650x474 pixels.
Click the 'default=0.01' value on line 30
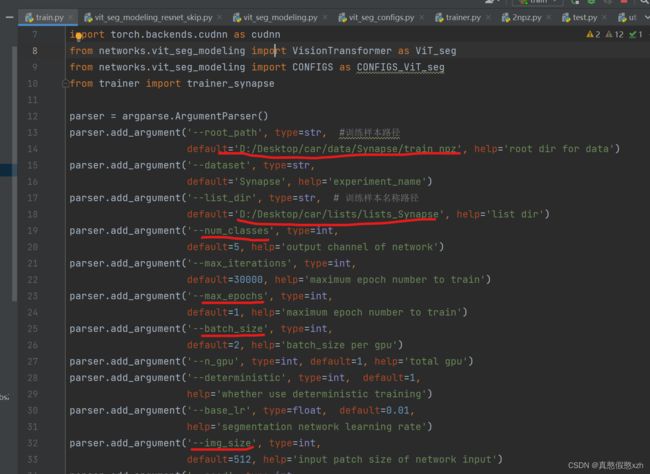click(x=374, y=411)
